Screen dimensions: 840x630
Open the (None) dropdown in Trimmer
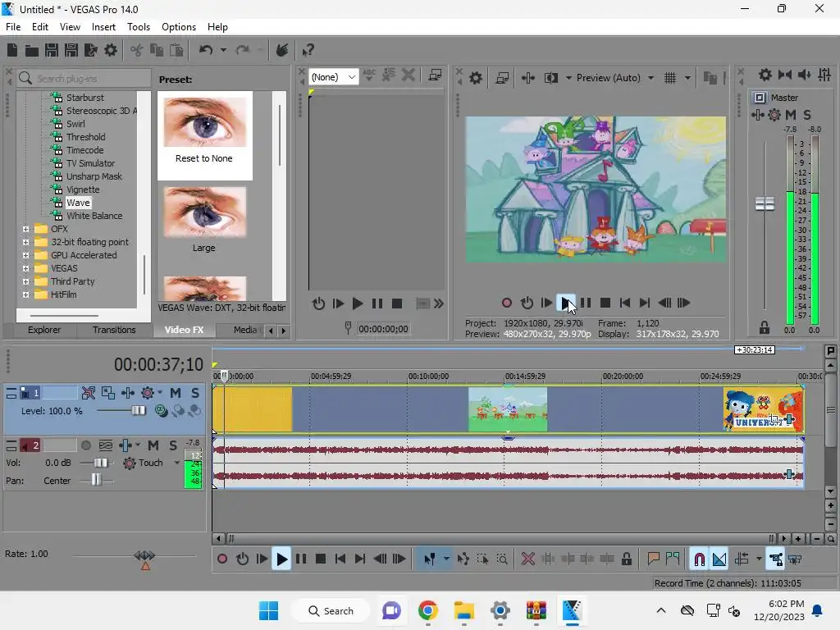click(x=333, y=77)
